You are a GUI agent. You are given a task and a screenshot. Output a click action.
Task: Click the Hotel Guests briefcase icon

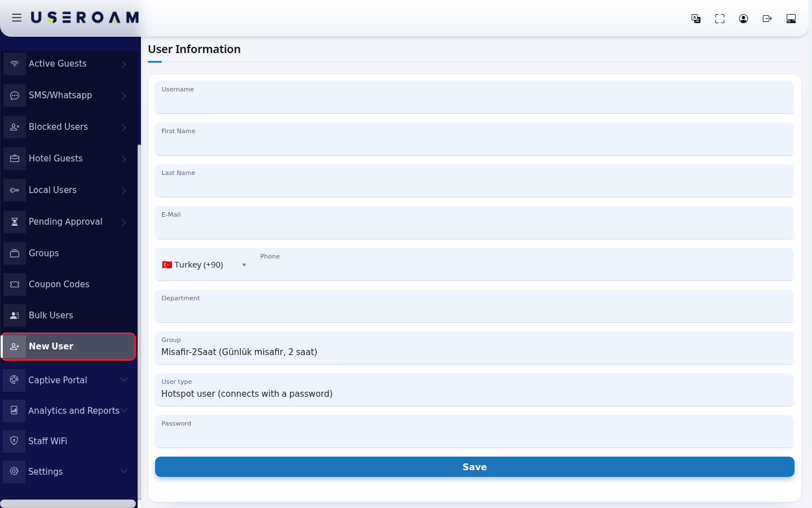click(15, 159)
